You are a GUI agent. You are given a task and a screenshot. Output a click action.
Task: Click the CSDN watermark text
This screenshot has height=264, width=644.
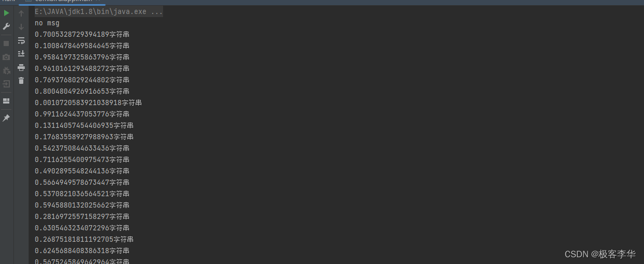tap(600, 254)
